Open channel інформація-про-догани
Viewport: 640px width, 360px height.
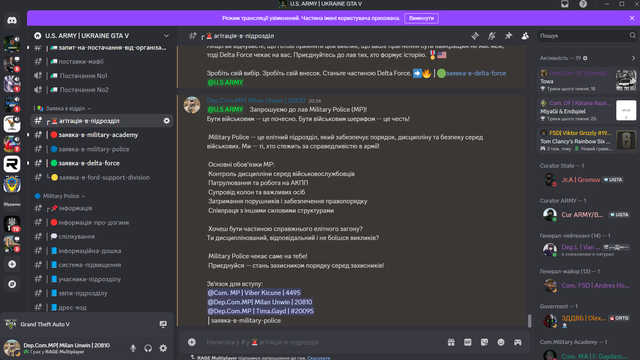[x=102, y=222]
